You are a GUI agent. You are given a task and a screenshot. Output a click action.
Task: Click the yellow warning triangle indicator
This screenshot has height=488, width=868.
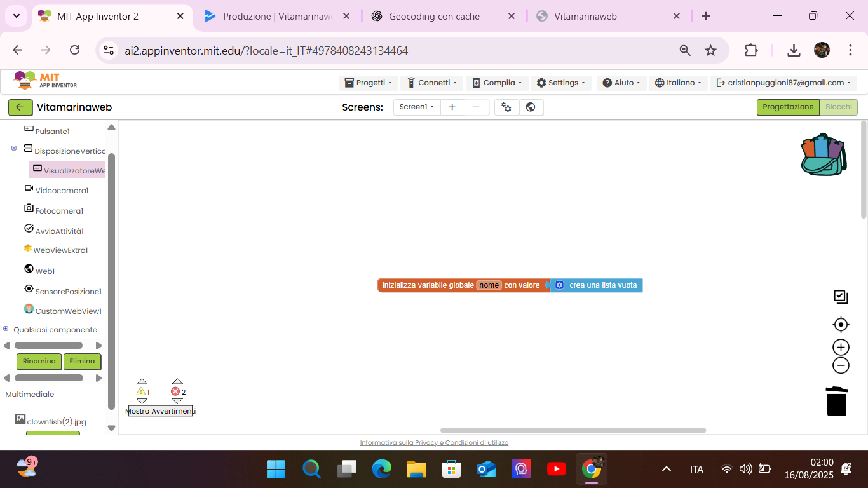tap(141, 391)
